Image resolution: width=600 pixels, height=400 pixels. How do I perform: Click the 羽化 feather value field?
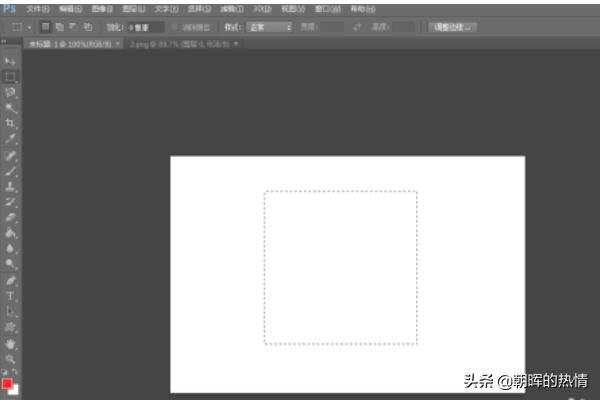point(145,27)
